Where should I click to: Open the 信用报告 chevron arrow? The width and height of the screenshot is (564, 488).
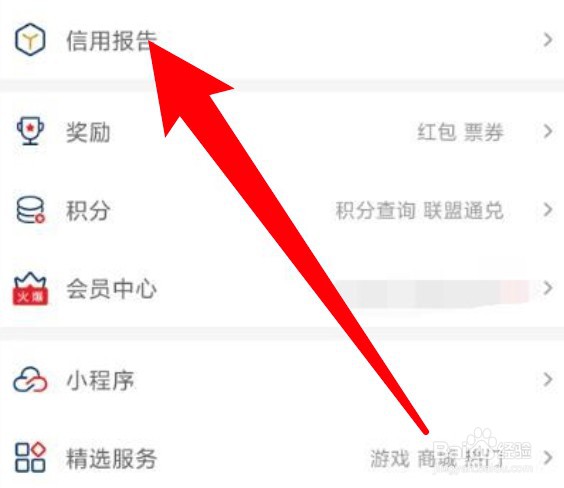click(547, 40)
